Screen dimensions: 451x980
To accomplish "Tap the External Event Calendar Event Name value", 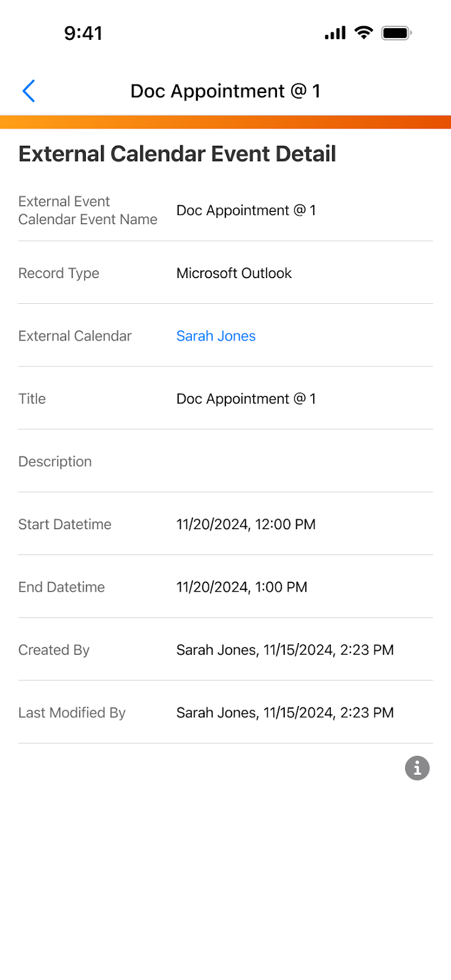I will pos(246,211).
